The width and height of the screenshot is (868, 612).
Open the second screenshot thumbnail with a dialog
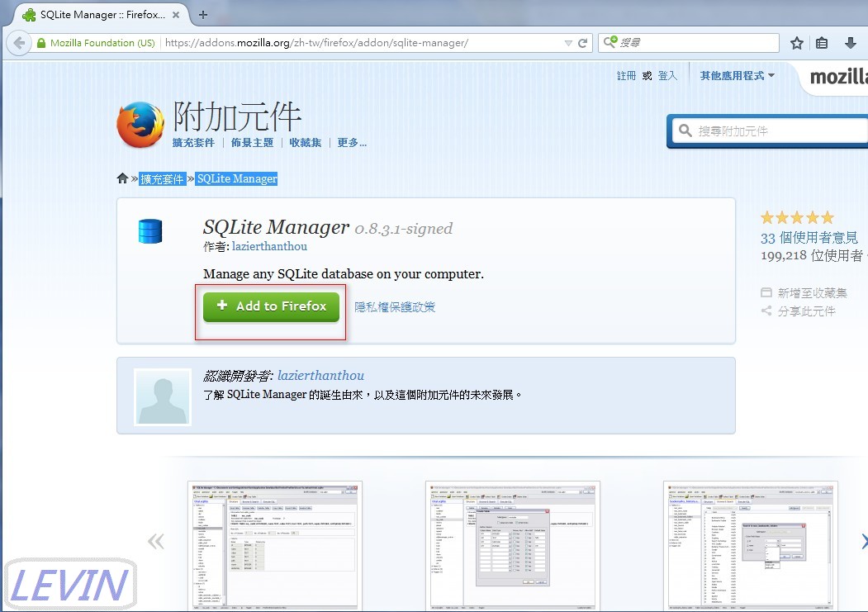[x=513, y=546]
